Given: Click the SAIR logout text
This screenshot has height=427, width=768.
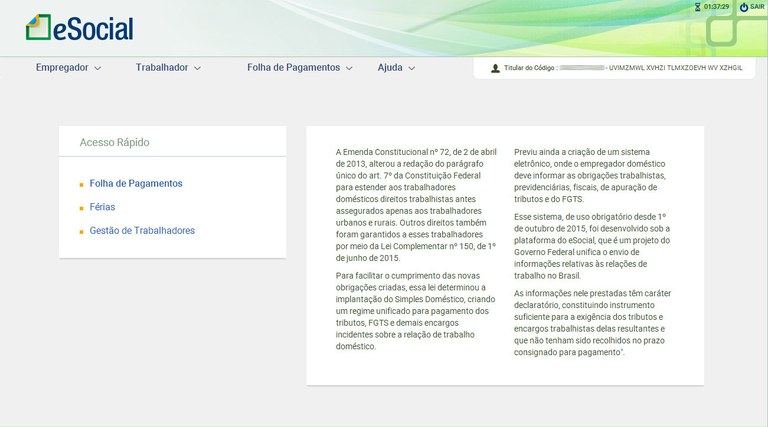Looking at the screenshot, I should click(757, 7).
